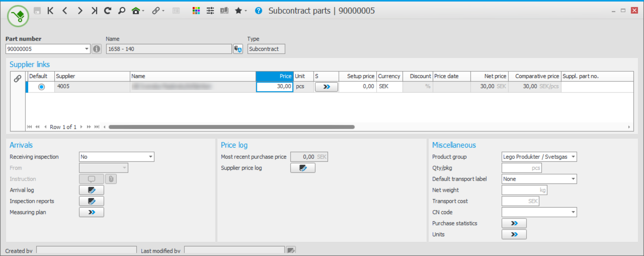The width and height of the screenshot is (644, 256).
Task: Go to the first record
Action: (x=50, y=11)
